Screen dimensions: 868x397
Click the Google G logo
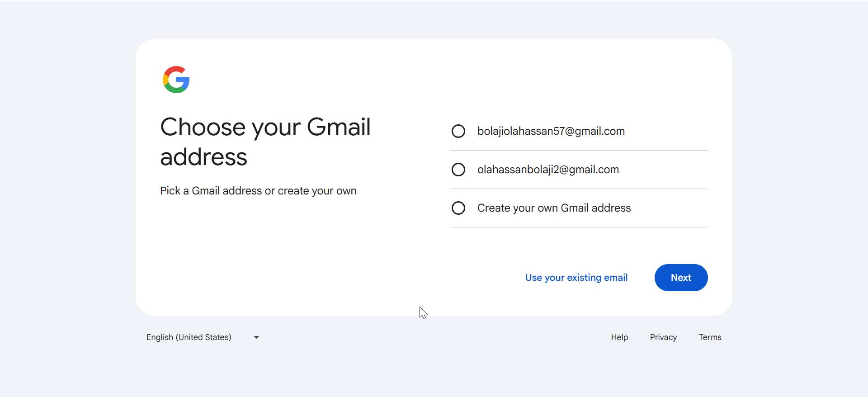(x=176, y=80)
